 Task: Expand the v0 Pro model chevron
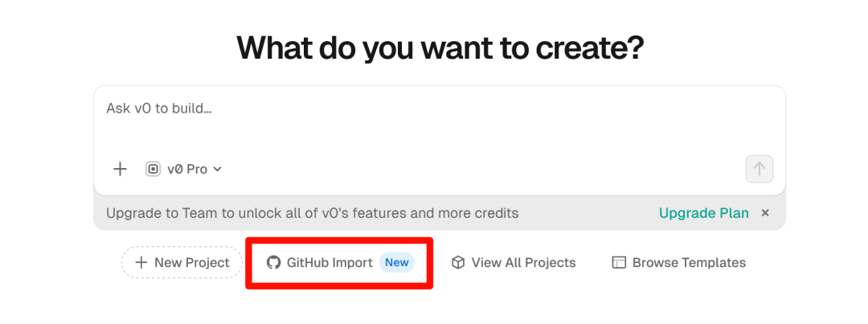tap(217, 169)
